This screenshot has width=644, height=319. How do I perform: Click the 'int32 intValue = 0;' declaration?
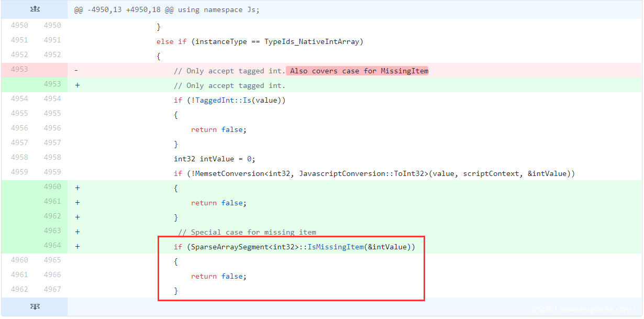pos(215,159)
